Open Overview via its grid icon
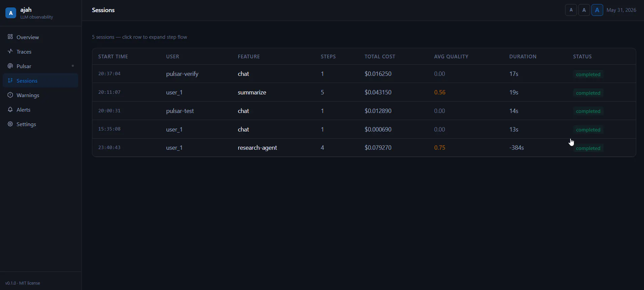The image size is (644, 290). point(10,37)
